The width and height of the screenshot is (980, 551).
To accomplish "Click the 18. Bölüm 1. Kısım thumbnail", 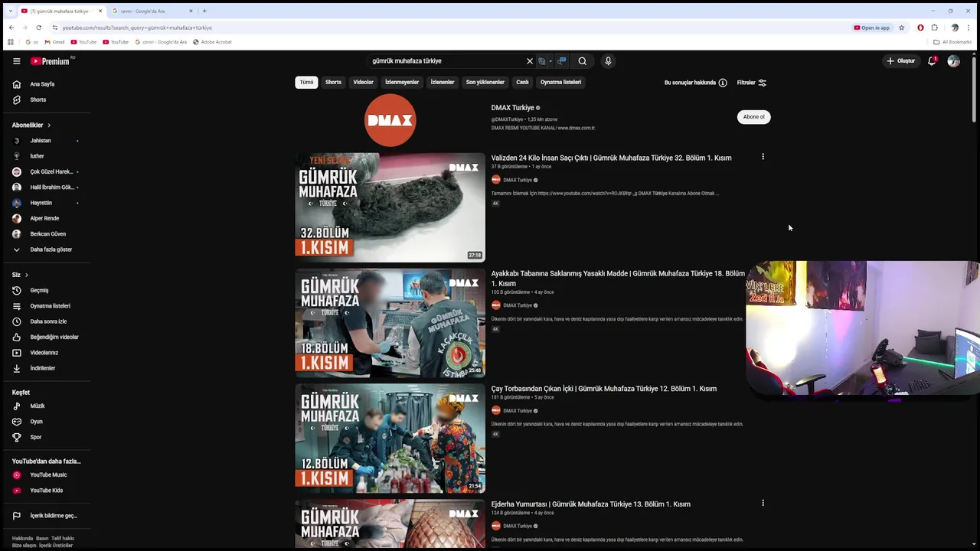I will pos(390,323).
